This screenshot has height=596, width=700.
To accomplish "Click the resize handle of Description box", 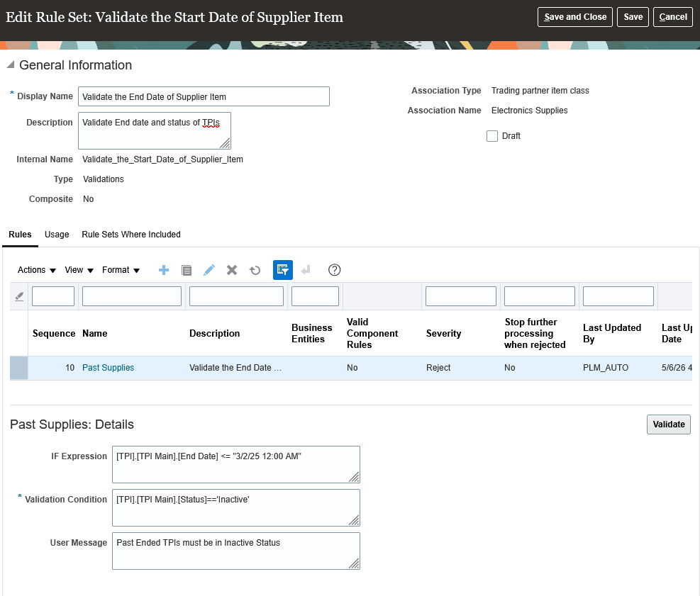I will point(226,143).
